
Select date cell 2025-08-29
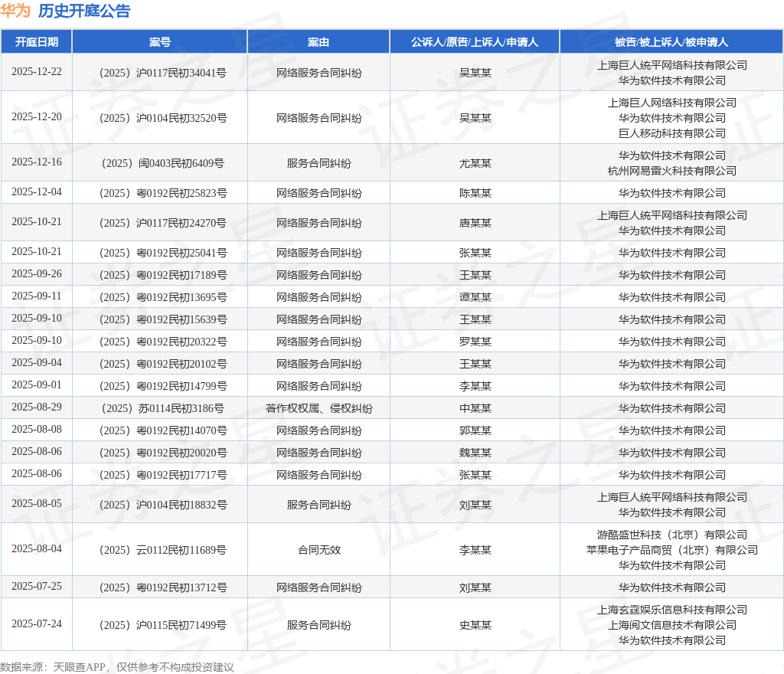[37, 407]
